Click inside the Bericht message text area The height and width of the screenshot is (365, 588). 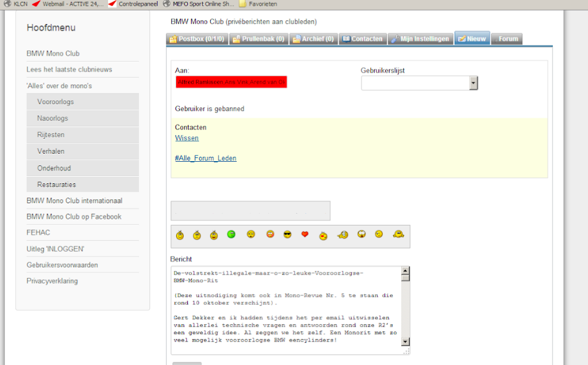point(287,310)
